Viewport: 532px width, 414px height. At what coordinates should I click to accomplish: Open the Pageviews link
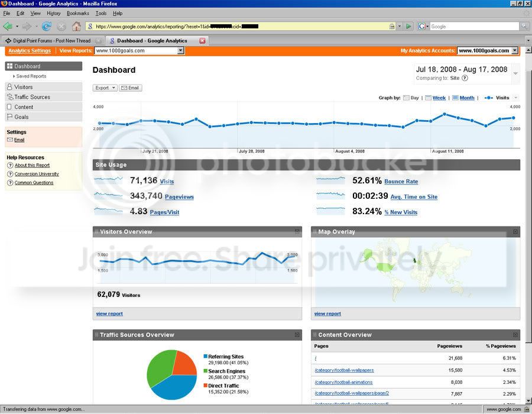[179, 197]
